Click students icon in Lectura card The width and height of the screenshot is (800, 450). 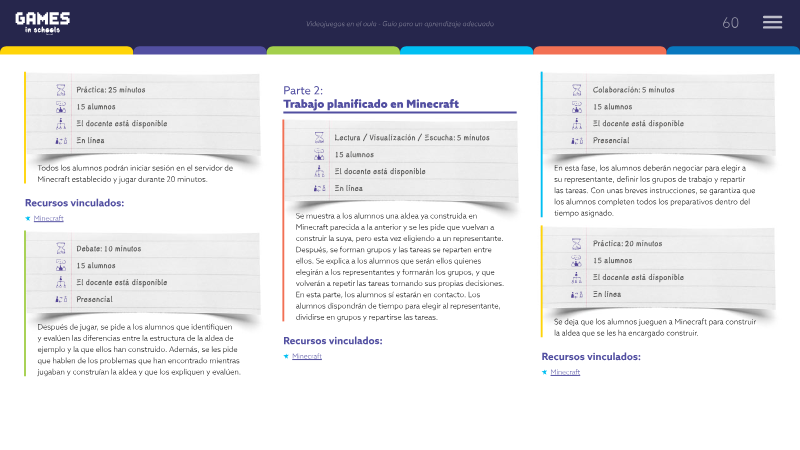point(319,154)
